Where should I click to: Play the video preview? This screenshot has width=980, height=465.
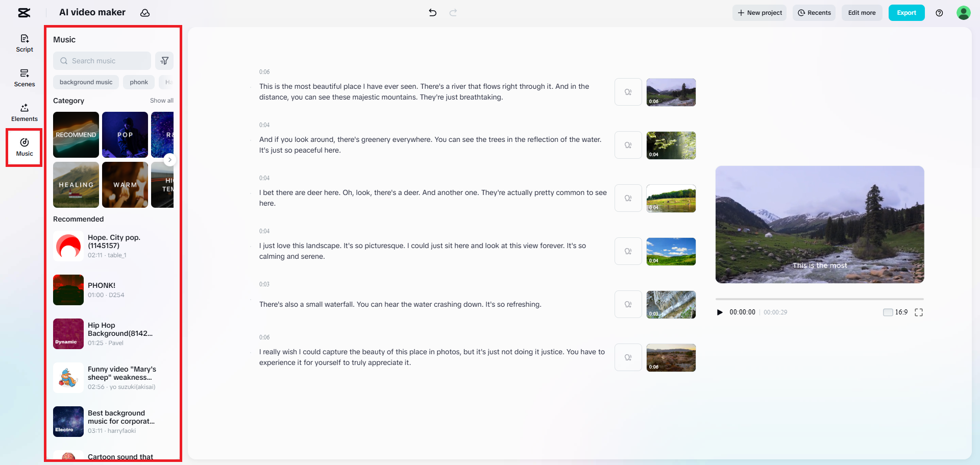click(720, 312)
